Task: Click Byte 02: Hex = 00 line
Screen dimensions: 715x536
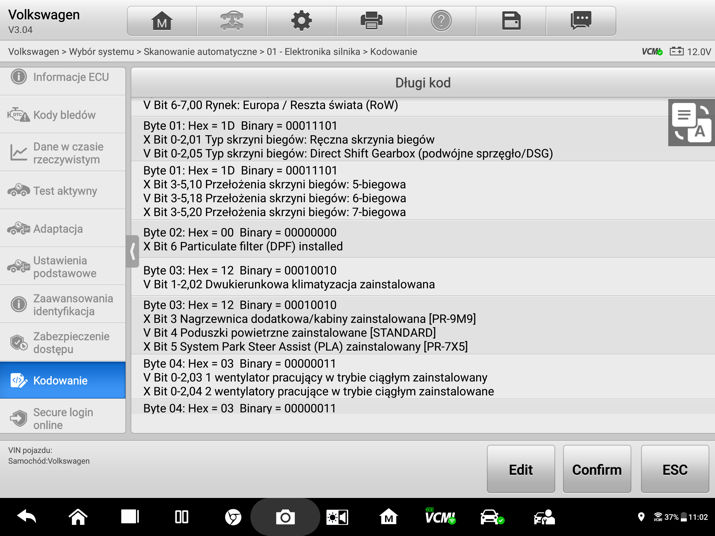Action: pyautogui.click(x=240, y=233)
